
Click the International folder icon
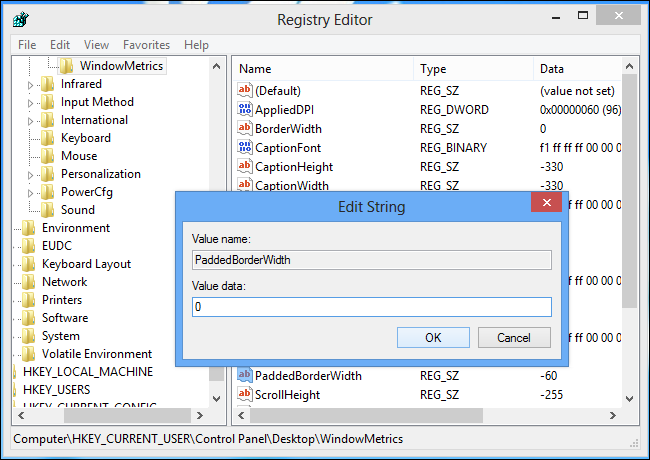[47, 120]
